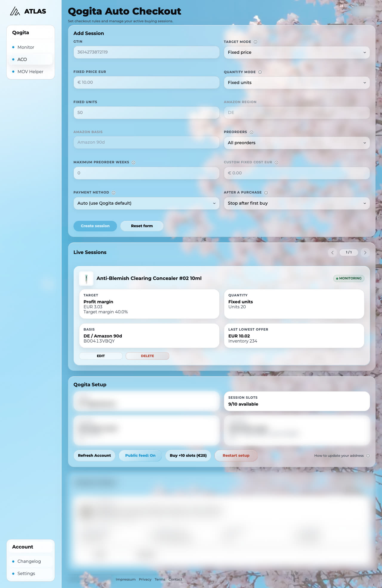Viewport: 382px width, 588px height.
Task: Click the Units 20 quantity text
Action: point(237,307)
